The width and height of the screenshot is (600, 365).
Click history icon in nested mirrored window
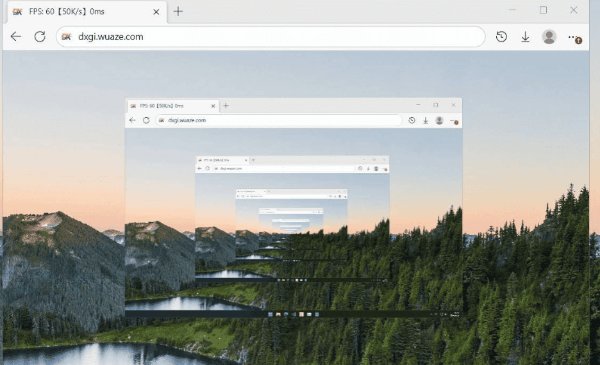(x=412, y=120)
